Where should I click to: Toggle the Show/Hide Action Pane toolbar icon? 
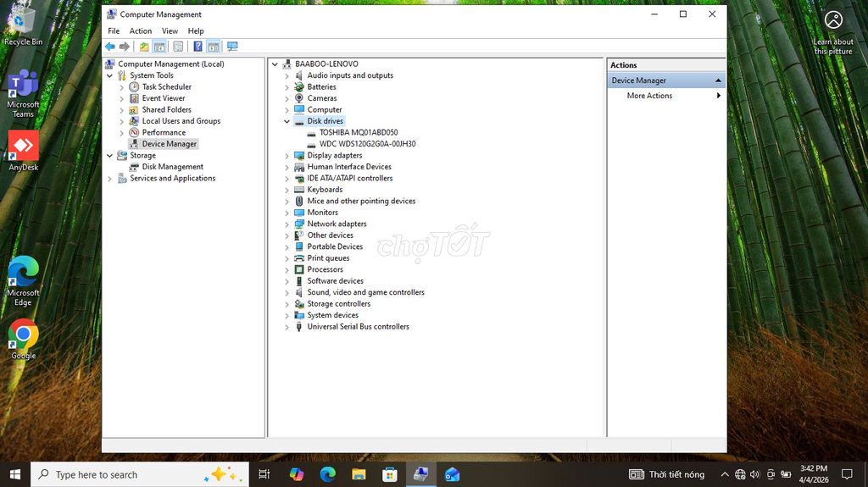point(213,47)
